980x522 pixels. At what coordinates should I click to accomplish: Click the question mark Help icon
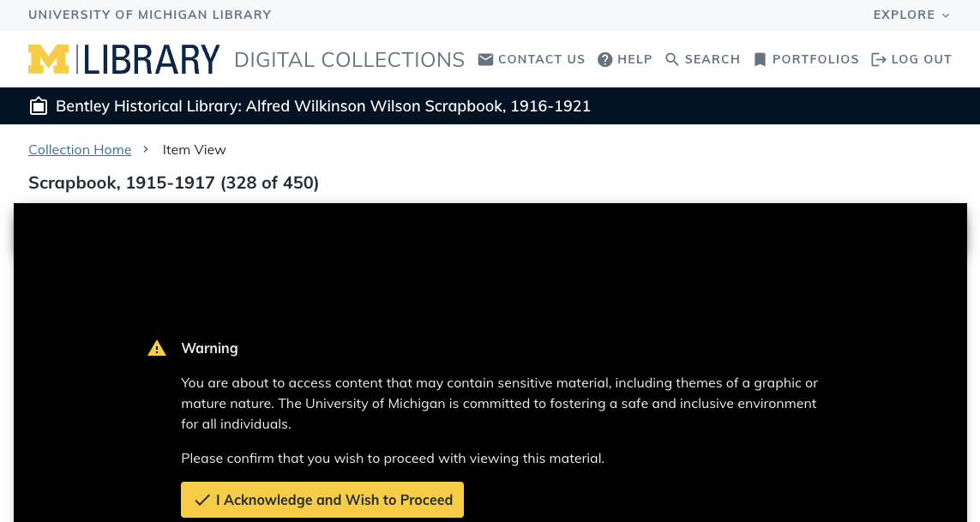coord(605,59)
